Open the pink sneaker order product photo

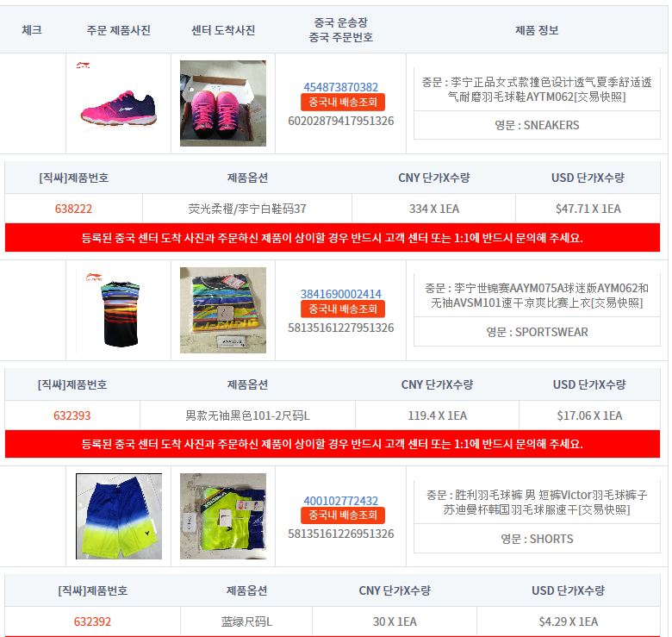click(x=119, y=103)
